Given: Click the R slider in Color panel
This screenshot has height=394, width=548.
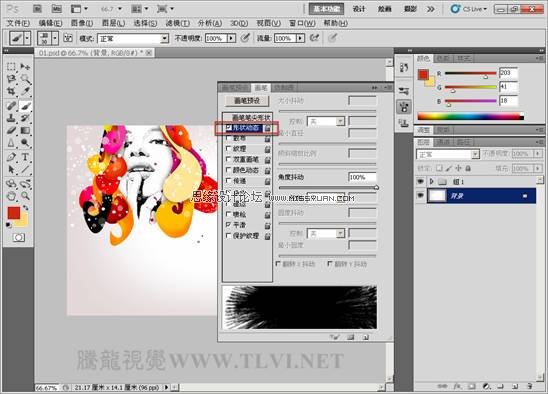Looking at the screenshot, I should (470, 74).
